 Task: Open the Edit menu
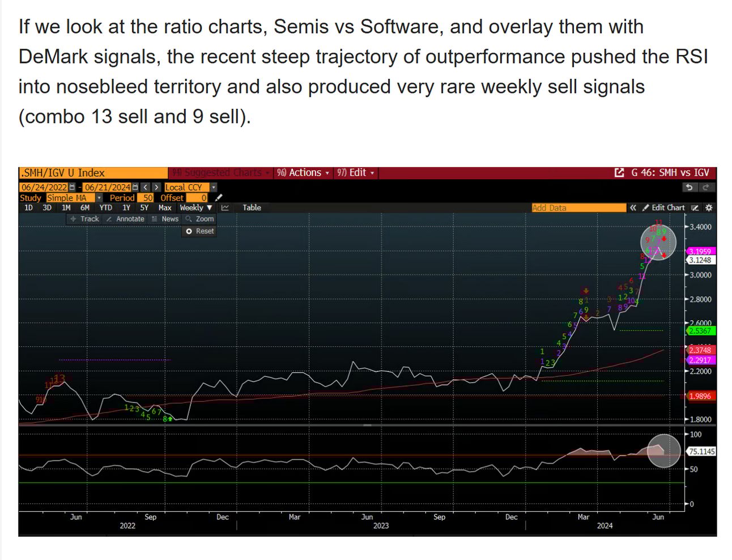[355, 172]
